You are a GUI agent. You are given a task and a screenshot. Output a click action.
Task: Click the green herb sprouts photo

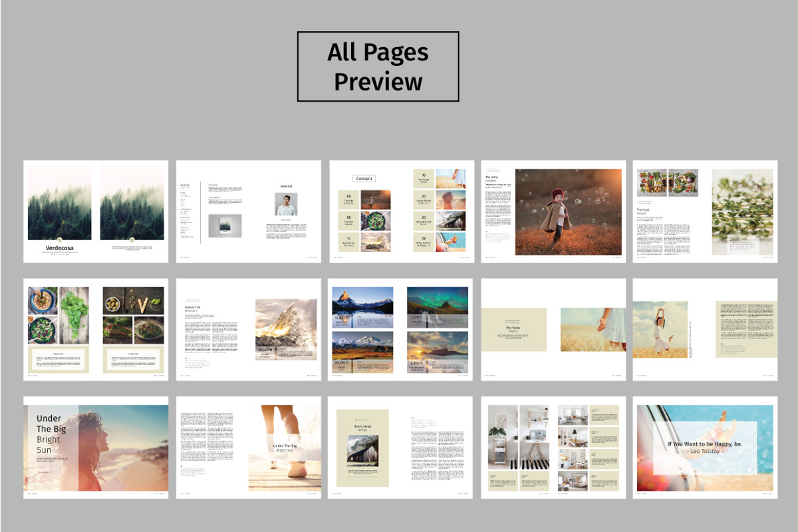[742, 212]
